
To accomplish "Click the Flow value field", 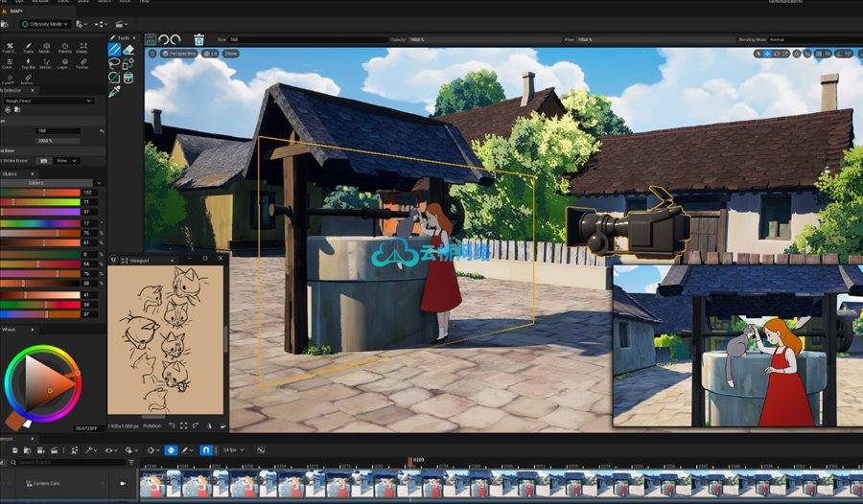I will point(655,39).
